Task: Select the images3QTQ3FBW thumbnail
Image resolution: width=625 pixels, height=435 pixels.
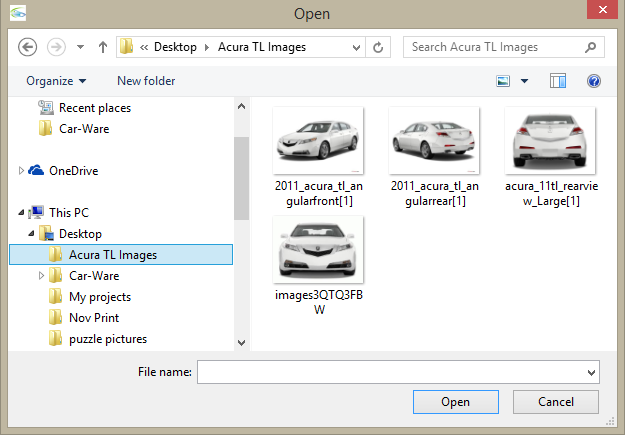Action: point(318,250)
